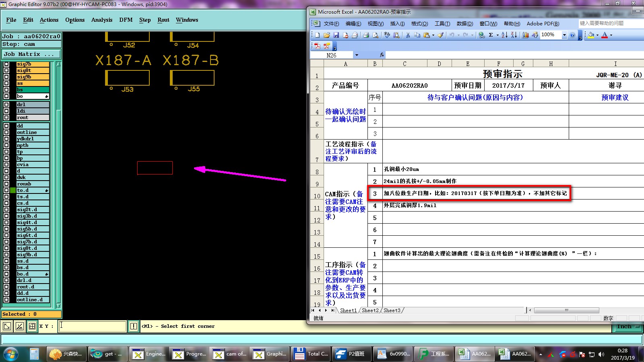Open Excel 文件(F) menu
644x362 pixels.
click(x=331, y=24)
